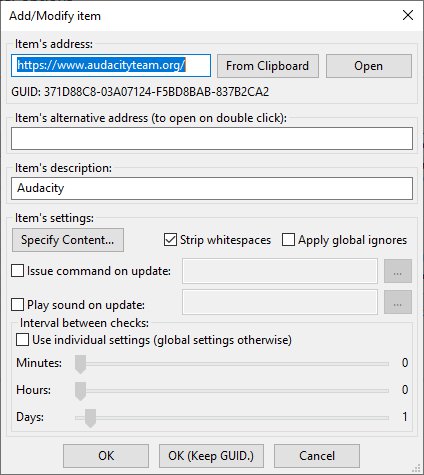The image size is (424, 475).
Task: Click the Specify Content... button
Action: (x=68, y=240)
